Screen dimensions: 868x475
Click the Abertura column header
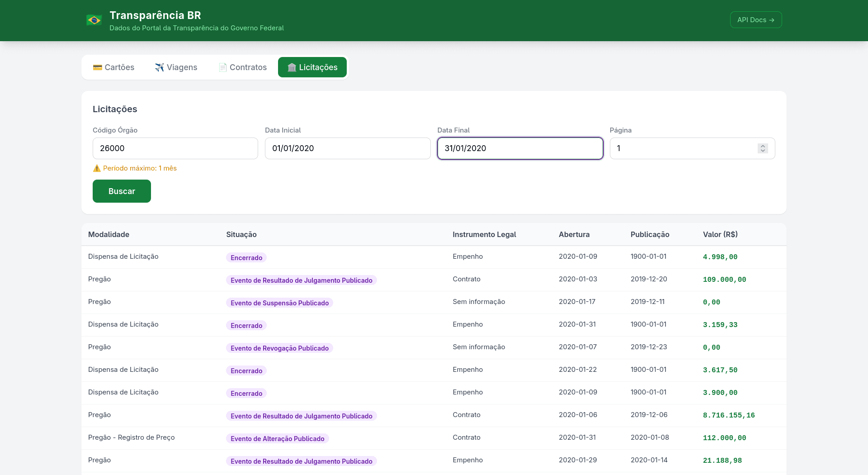(574, 234)
